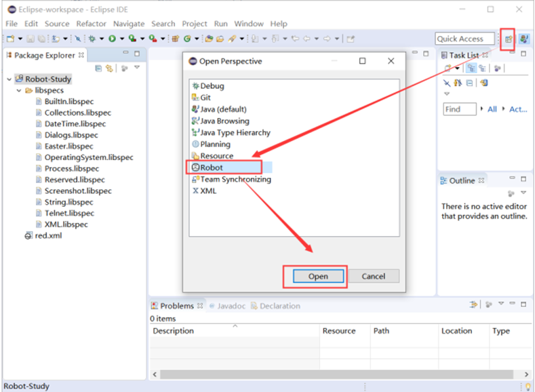The height and width of the screenshot is (392, 535).
Task: Click the Outline focus task icon
Action: 511,193
